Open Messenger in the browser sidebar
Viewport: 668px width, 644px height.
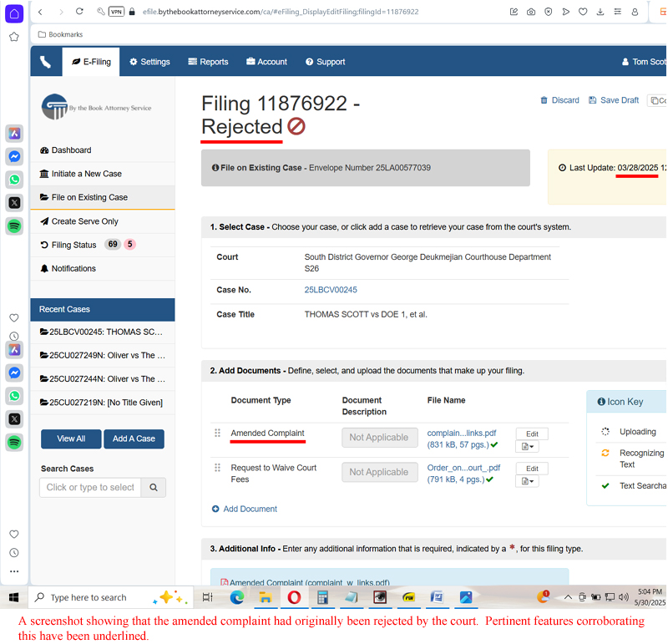[x=14, y=156]
